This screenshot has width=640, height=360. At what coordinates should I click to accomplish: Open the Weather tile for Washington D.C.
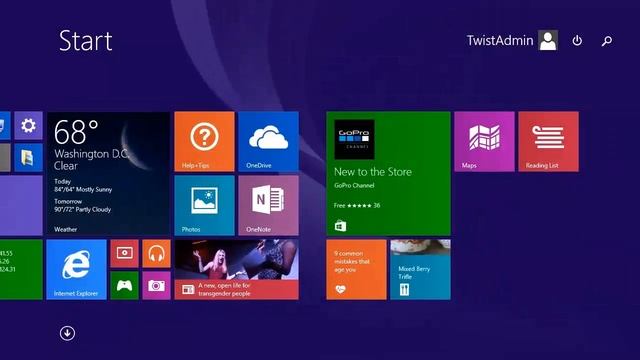[109, 173]
